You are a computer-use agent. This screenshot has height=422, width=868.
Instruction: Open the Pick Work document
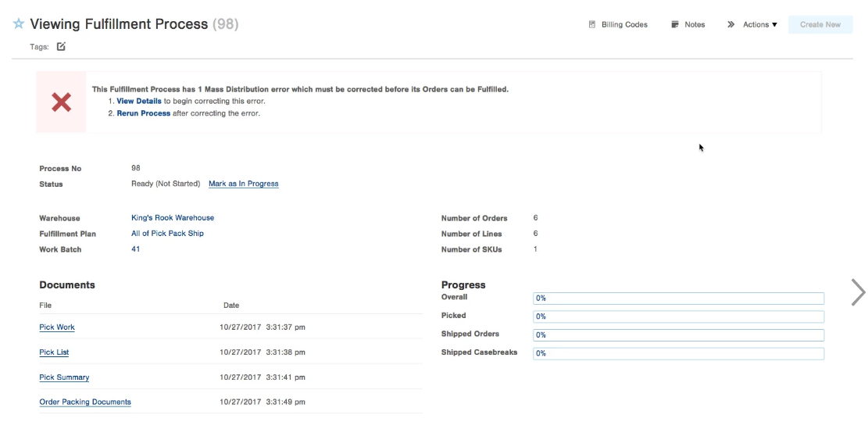pyautogui.click(x=57, y=327)
